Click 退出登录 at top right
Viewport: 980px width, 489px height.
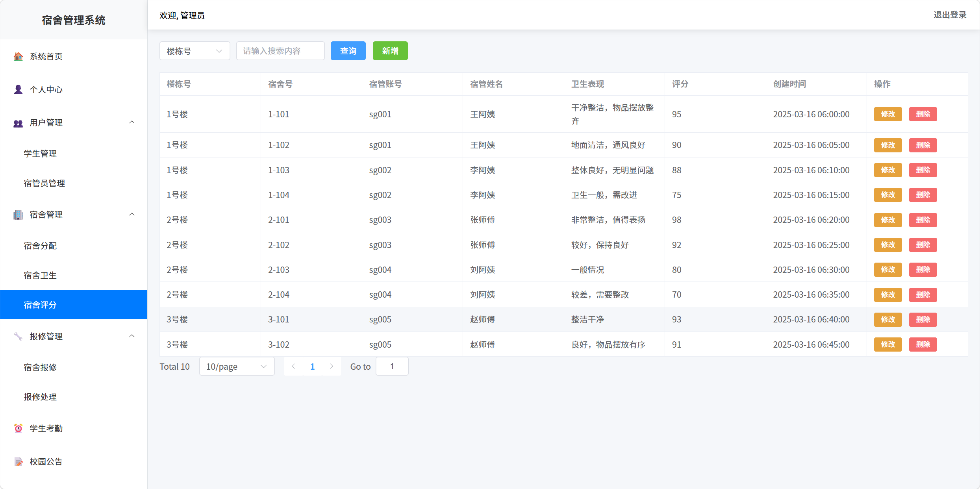[x=950, y=15]
